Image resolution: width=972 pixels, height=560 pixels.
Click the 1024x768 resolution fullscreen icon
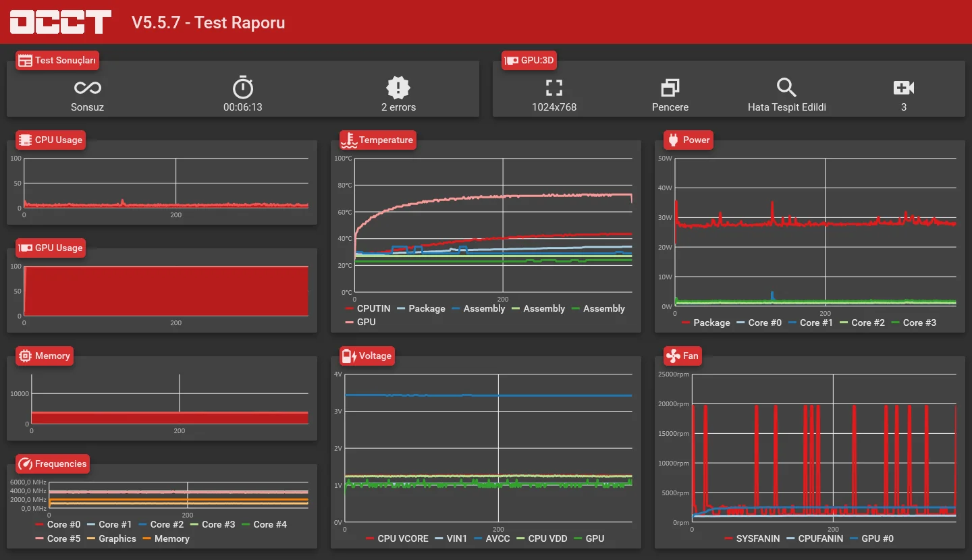pyautogui.click(x=554, y=88)
